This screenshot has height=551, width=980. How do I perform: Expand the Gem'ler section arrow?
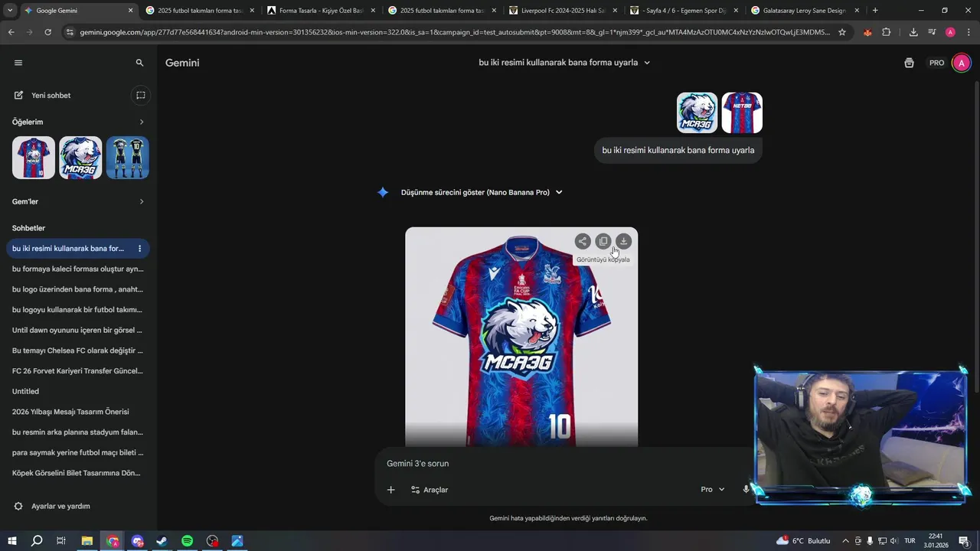(142, 201)
